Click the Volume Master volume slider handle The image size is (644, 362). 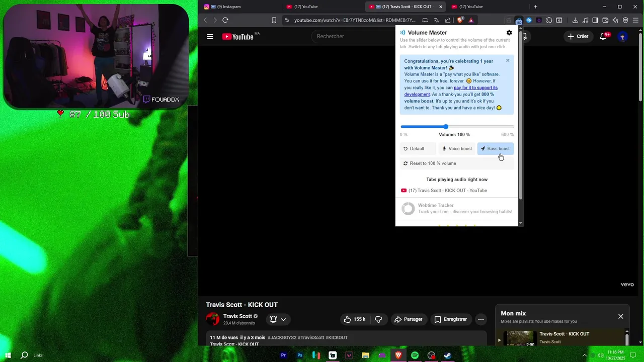coord(446,127)
